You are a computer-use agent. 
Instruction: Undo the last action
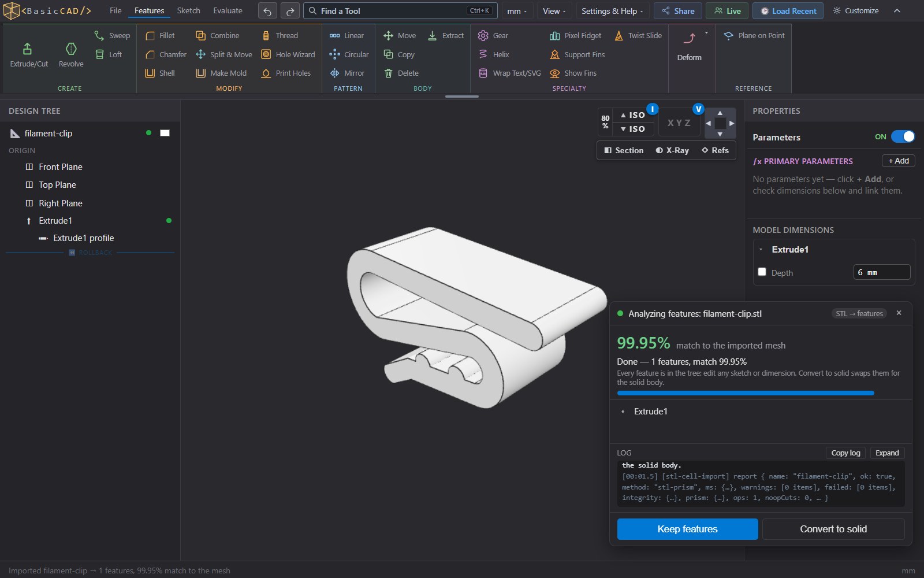point(267,11)
